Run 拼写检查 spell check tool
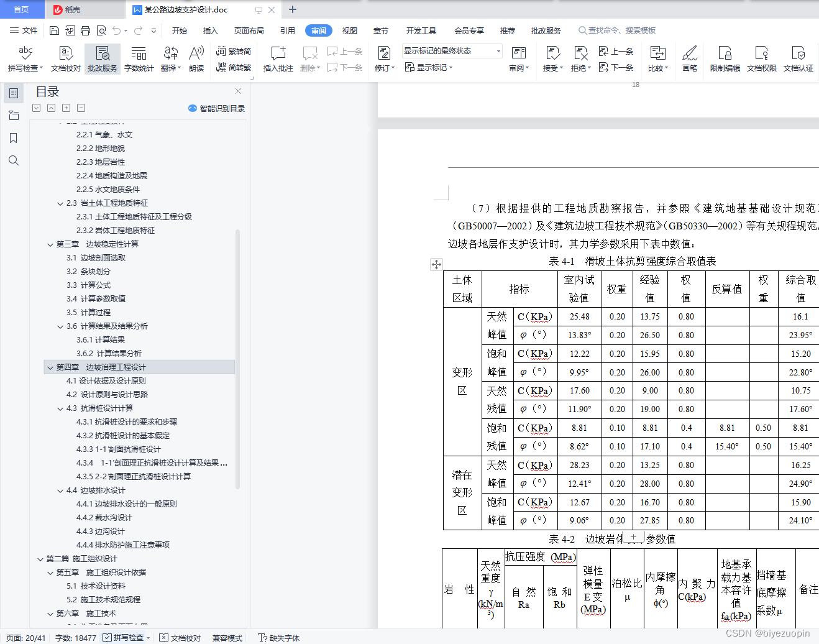 click(x=25, y=59)
